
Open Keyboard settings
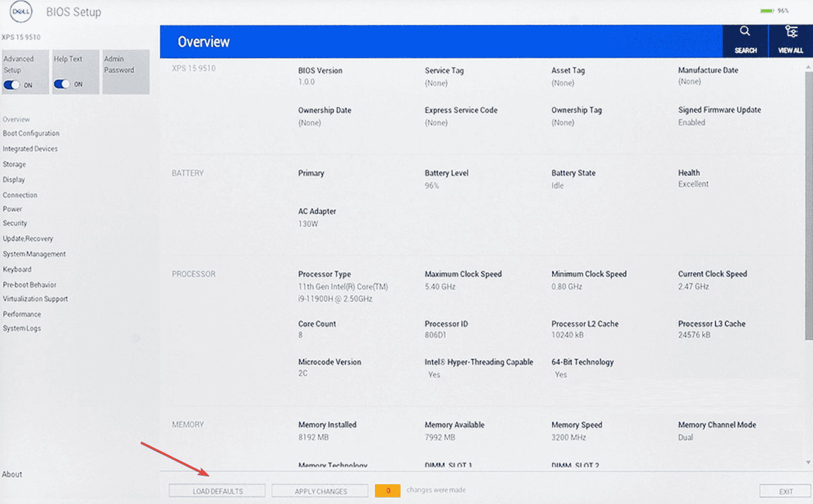[17, 269]
